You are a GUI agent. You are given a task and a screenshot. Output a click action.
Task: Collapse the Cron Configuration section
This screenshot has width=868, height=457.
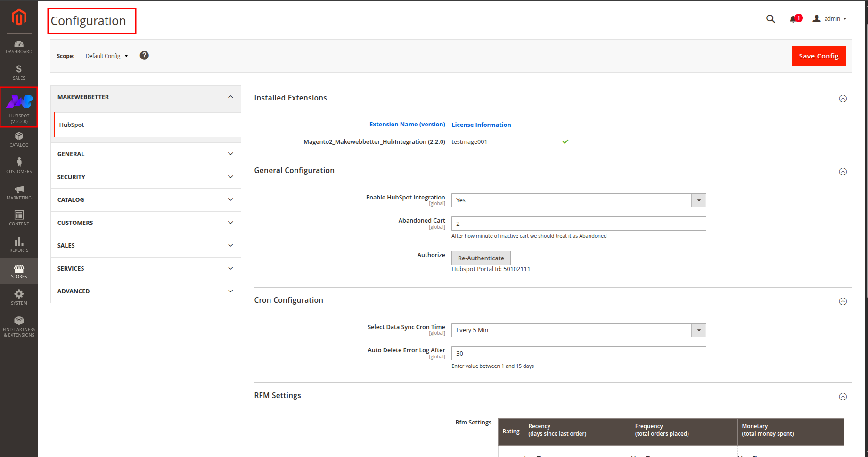[x=843, y=301]
